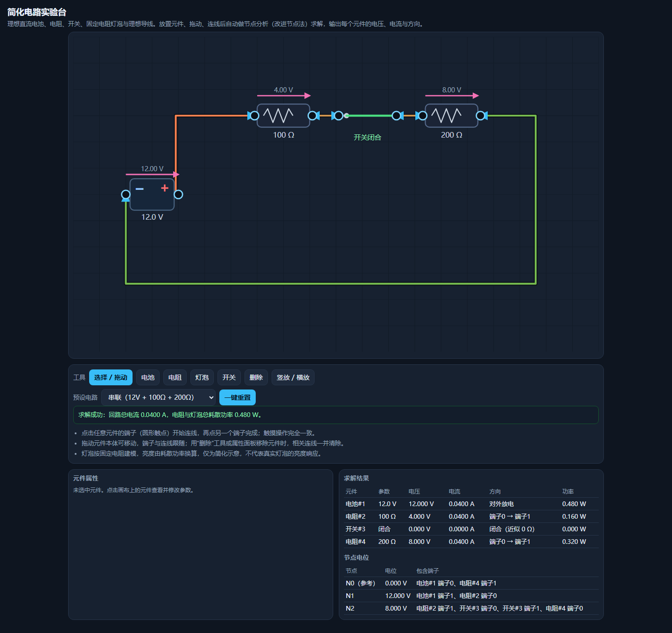Viewport: 672px width, 633px height.
Task: Click the battery's positive terminal circle
Action: click(178, 195)
